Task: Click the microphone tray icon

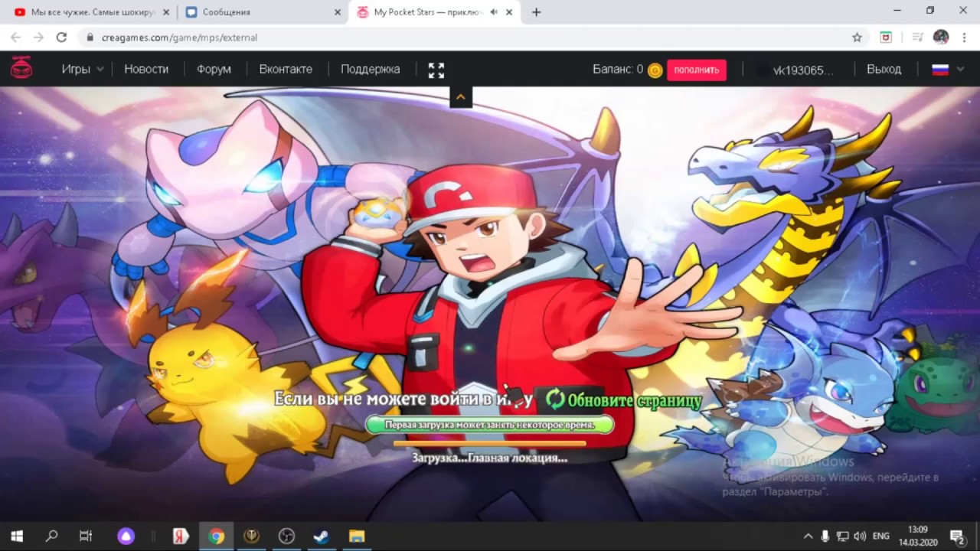Action: tap(825, 536)
